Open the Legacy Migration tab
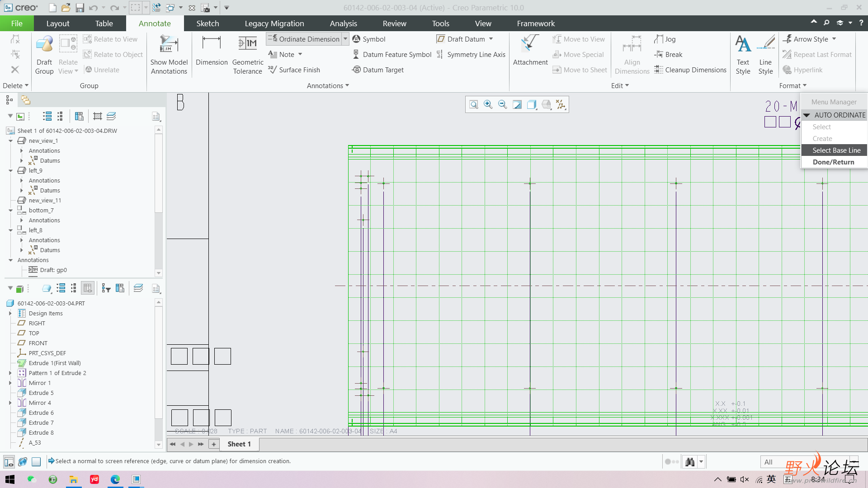 pos(274,23)
